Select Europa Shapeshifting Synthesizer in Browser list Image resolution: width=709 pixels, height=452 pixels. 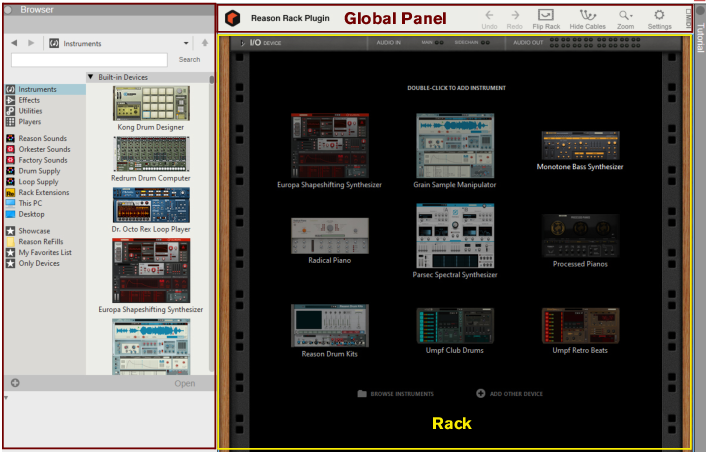pos(151,276)
